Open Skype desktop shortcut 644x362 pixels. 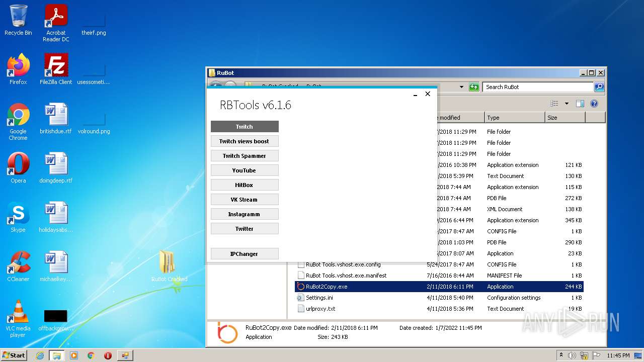18,217
